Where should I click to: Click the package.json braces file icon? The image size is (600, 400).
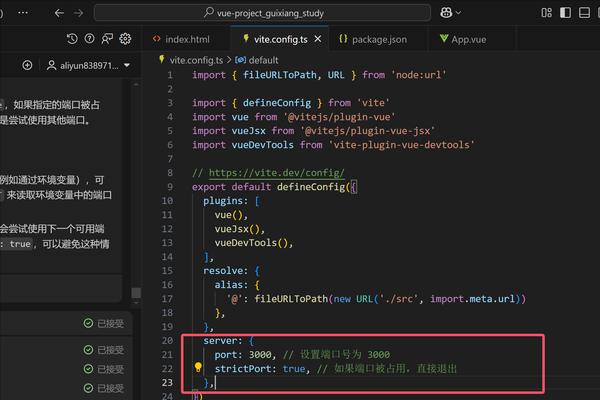[x=343, y=39]
